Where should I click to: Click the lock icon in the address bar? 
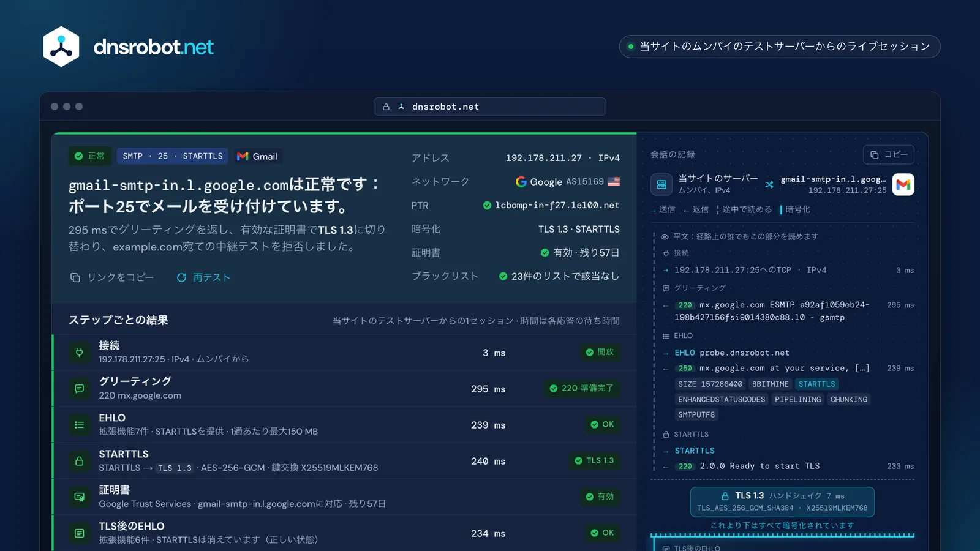coord(386,107)
